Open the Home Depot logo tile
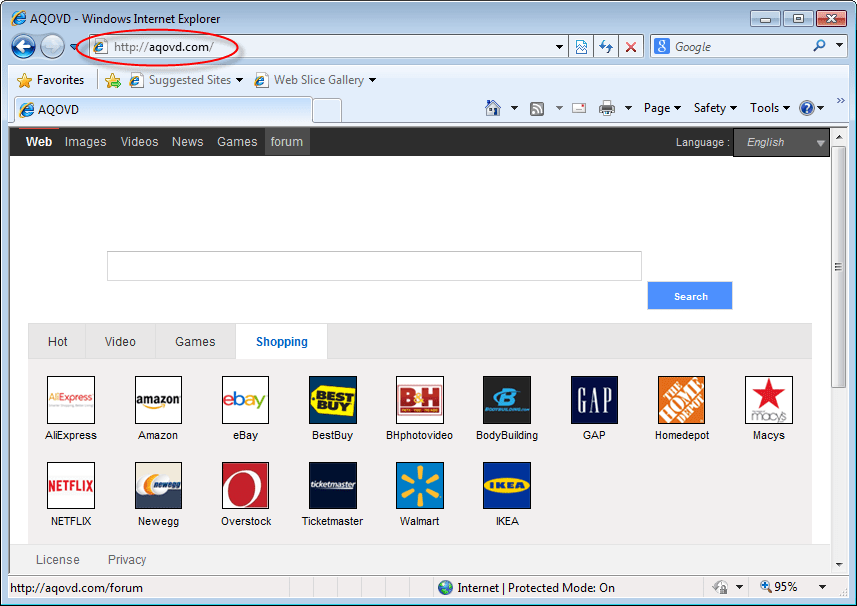Viewport: 857px width, 606px height. 682,400
